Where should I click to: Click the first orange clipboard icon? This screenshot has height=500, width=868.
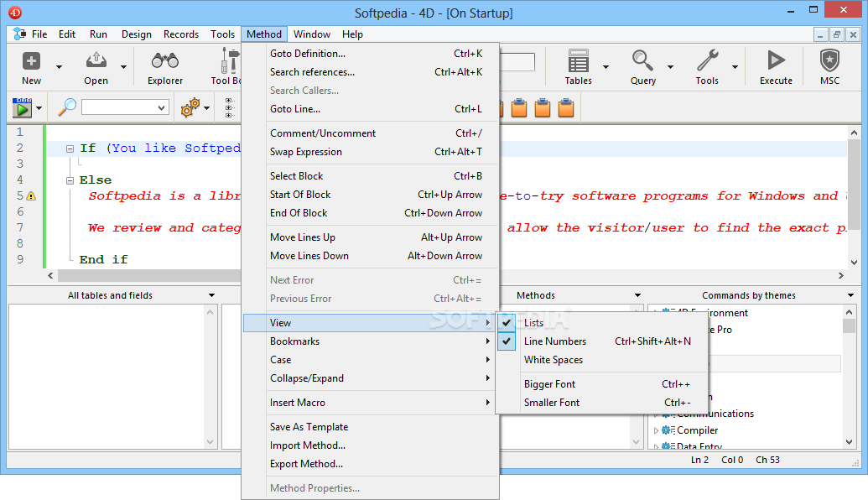[519, 107]
